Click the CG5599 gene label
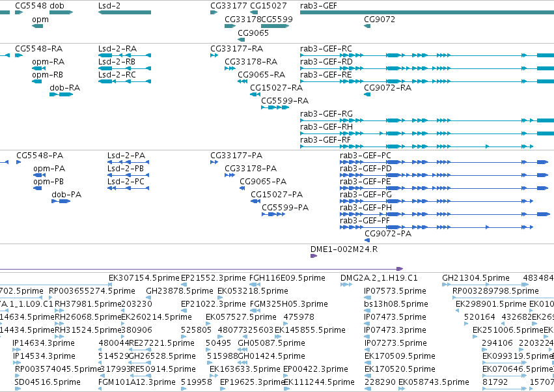The height and width of the screenshot is (392, 554). click(x=277, y=20)
